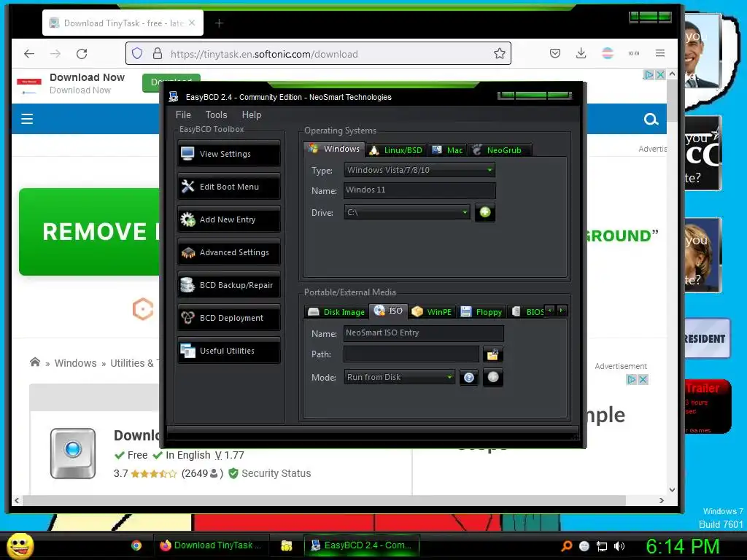Screen dimensions: 747x560
Task: Click the home breadcrumb icon on Softonic
Action: point(35,362)
